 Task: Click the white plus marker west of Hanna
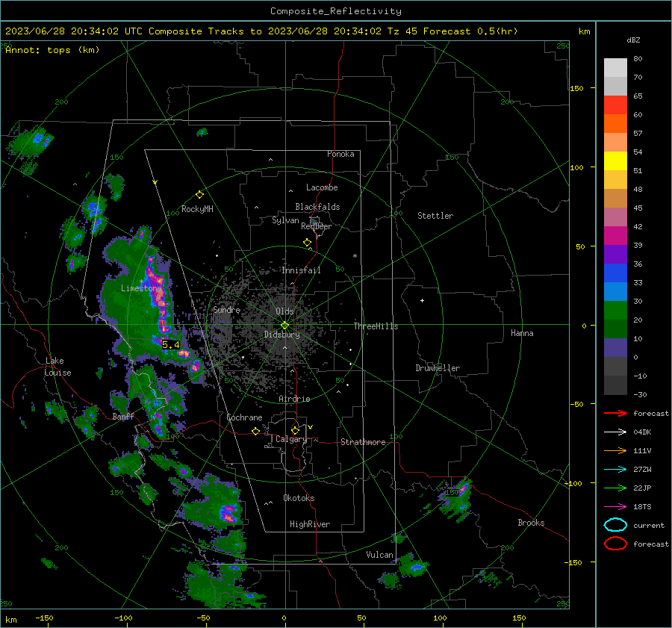pyautogui.click(x=422, y=300)
